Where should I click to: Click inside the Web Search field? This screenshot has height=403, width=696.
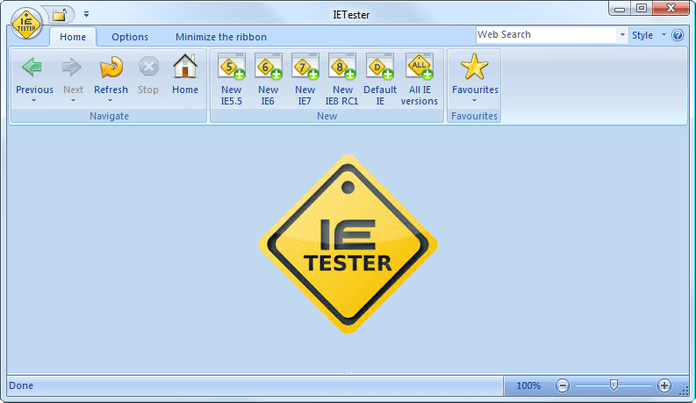pos(546,35)
